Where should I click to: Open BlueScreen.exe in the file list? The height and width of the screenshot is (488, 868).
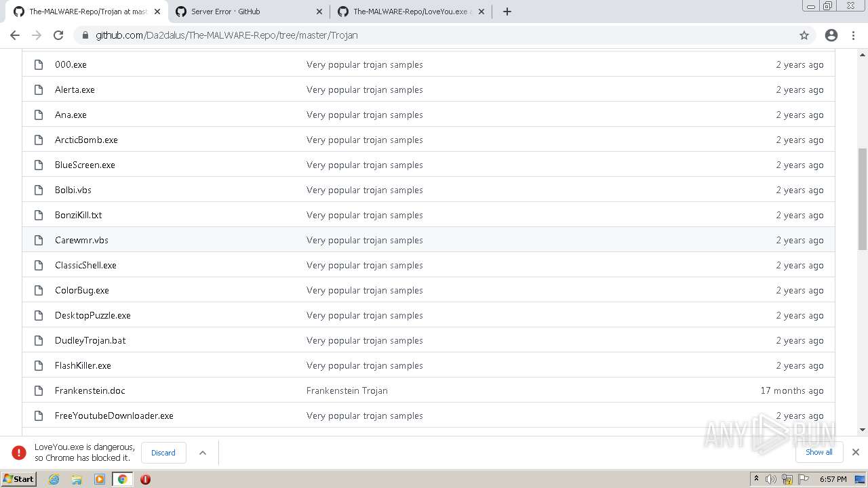tap(85, 165)
